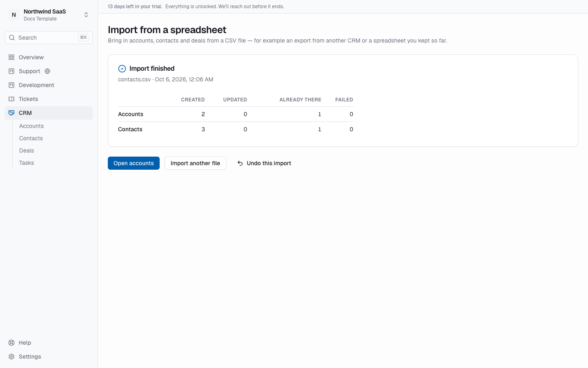Open Settings from the sidebar
588x368 pixels.
49,357
